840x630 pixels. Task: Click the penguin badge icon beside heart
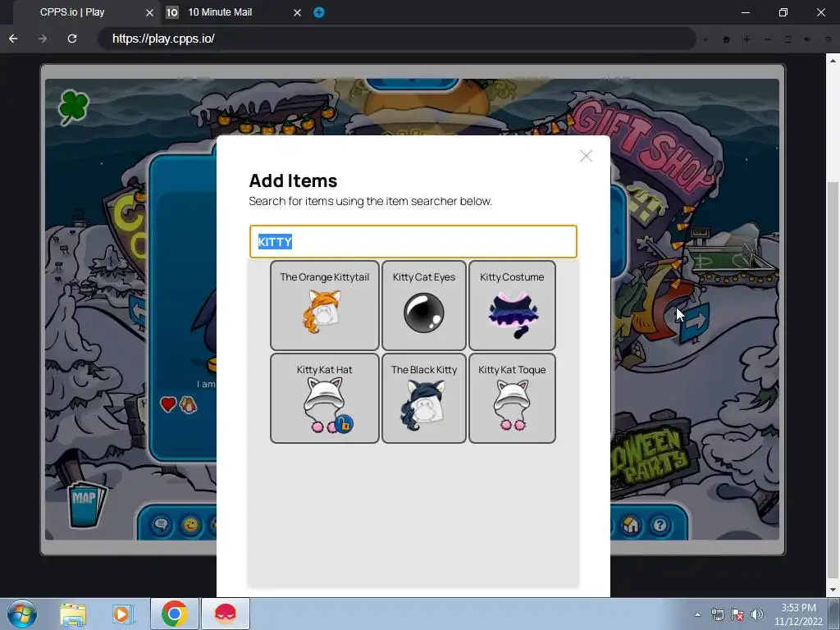click(x=188, y=404)
